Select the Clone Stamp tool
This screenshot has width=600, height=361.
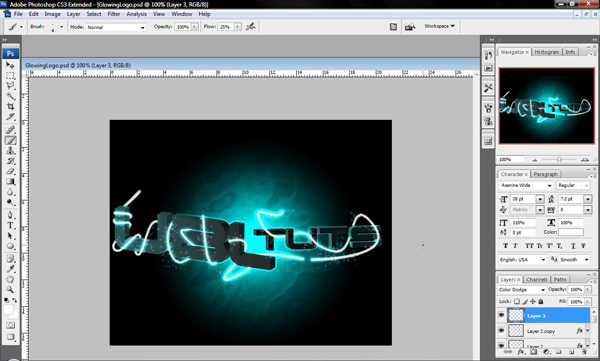coord(10,150)
